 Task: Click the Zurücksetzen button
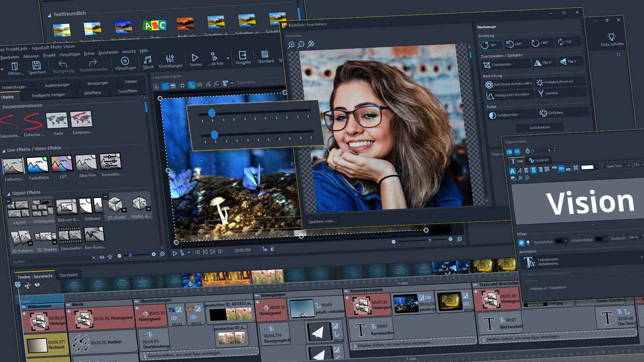pyautogui.click(x=540, y=127)
